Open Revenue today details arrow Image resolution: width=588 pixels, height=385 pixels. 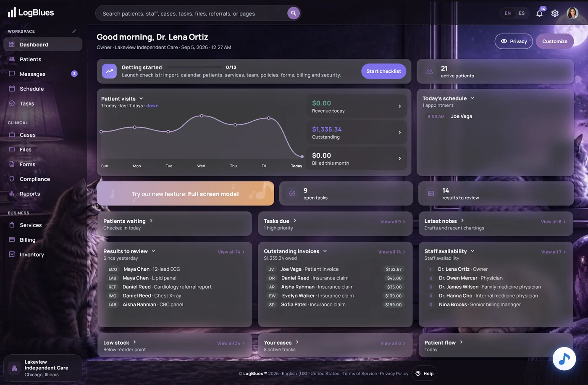point(399,106)
